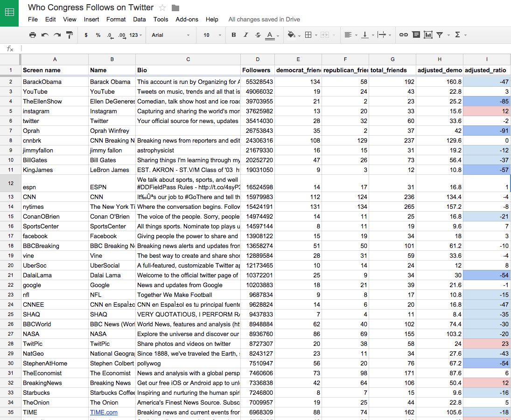Click the pollywog bio cell
The width and height of the screenshot is (511, 420).
[188, 363]
